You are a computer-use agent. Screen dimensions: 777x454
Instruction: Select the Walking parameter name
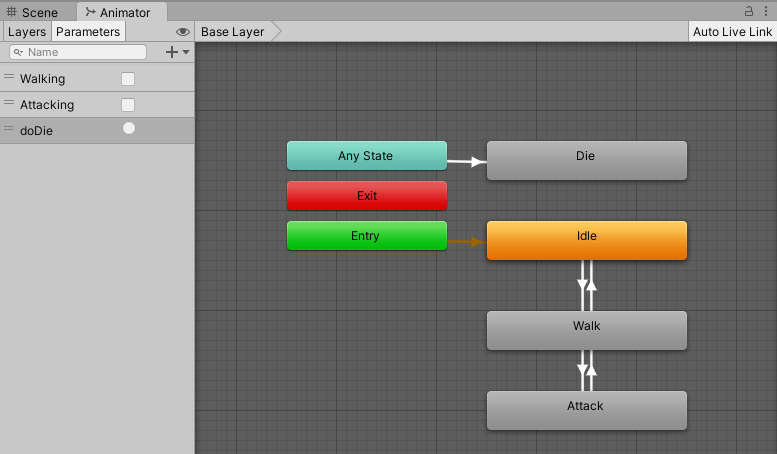[x=43, y=79]
